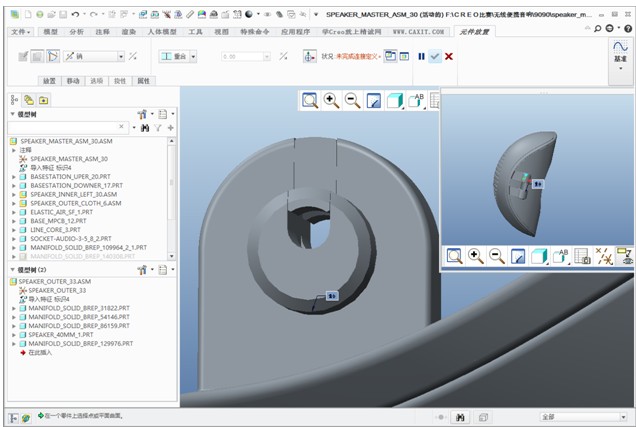Toggle the 3D dragger display

pyautogui.click(x=309, y=56)
